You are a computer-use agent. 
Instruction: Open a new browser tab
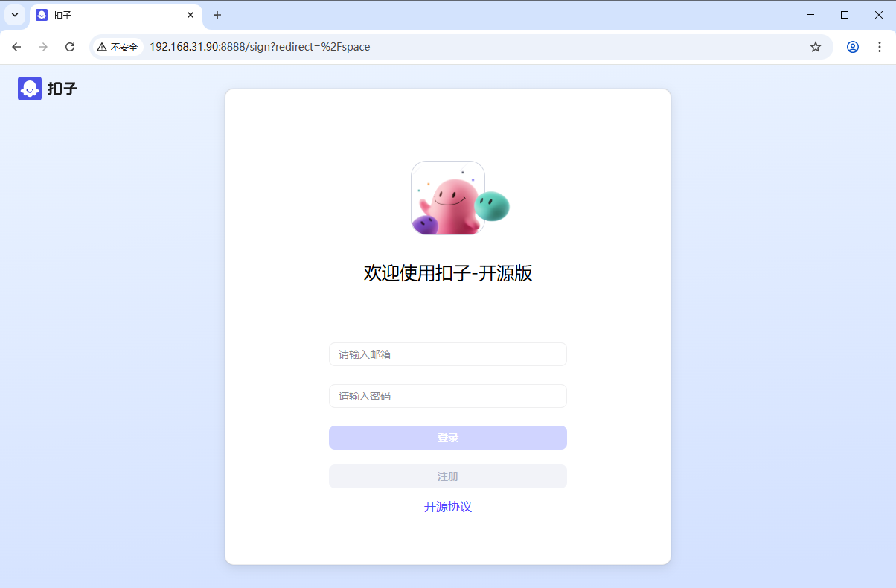pyautogui.click(x=217, y=15)
